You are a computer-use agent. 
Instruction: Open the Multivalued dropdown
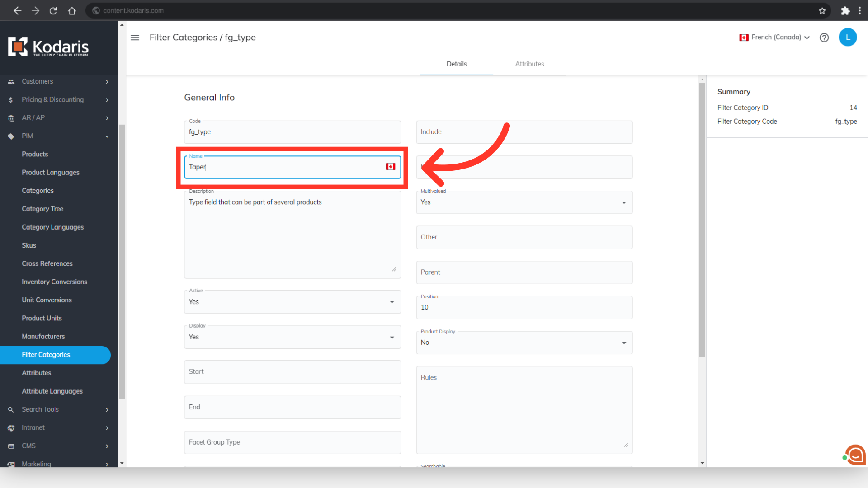pos(524,202)
